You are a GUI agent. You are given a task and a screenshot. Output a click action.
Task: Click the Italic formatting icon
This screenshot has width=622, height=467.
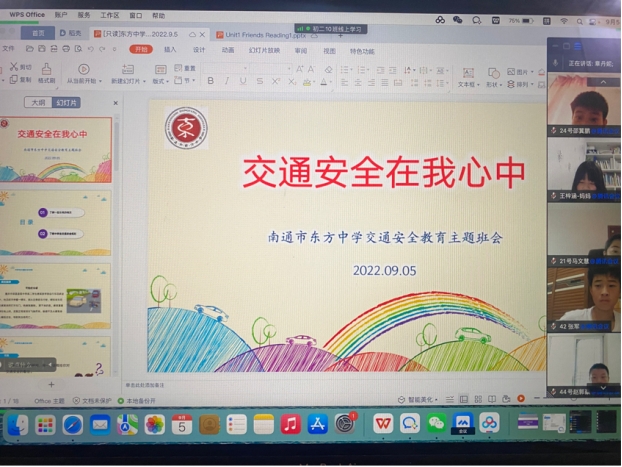coord(228,81)
